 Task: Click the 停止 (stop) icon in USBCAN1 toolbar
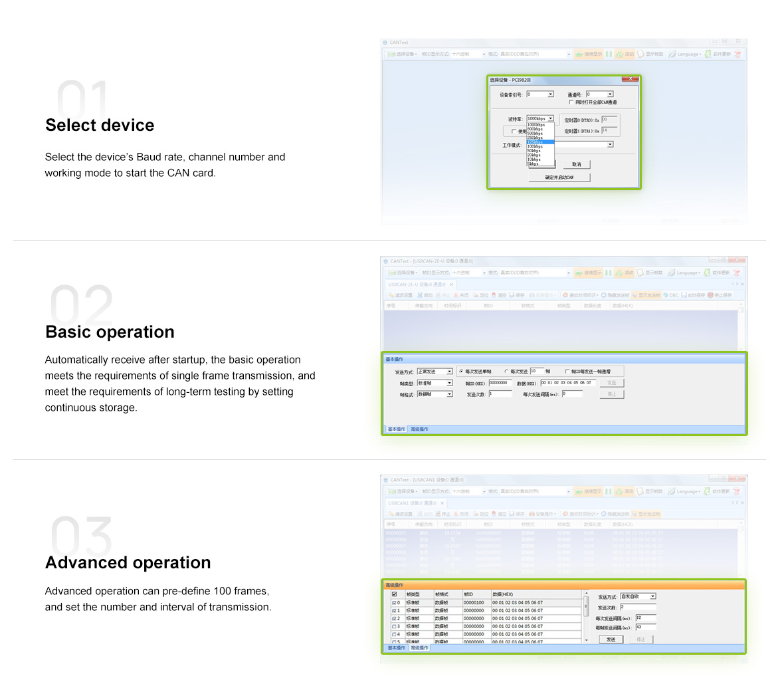coord(442,514)
